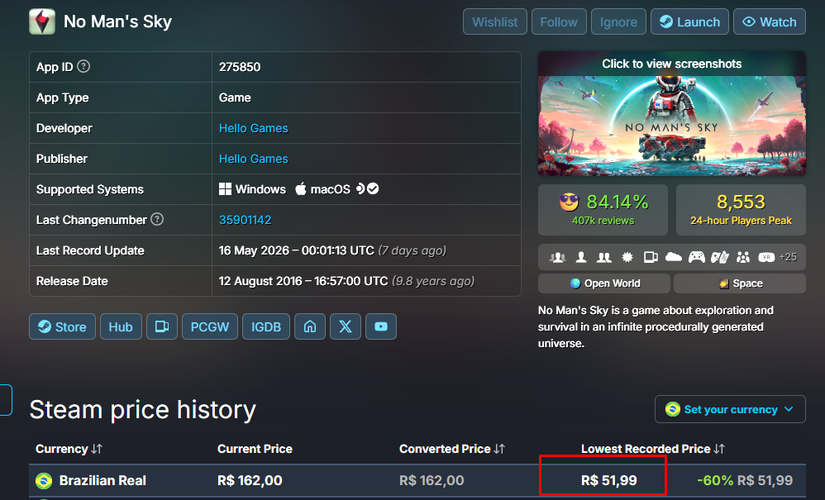
Task: Click the controller support category icon
Action: click(697, 257)
